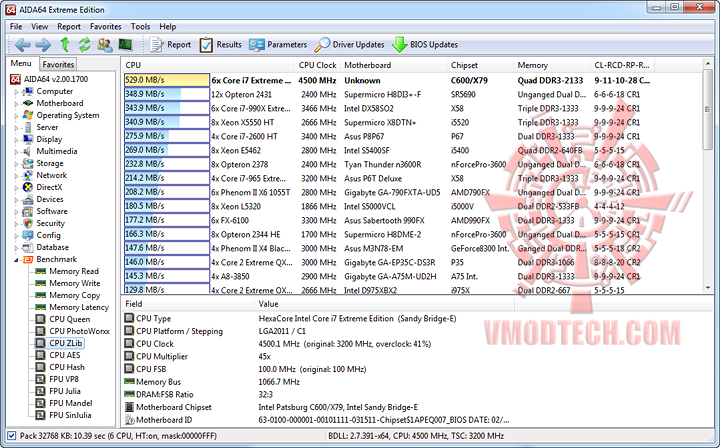Open the Favorites menu

pos(106,27)
